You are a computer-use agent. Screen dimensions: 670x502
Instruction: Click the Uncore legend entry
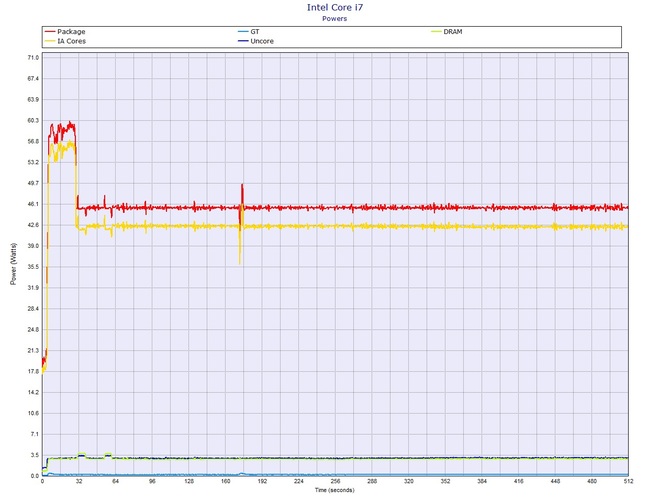click(x=256, y=41)
